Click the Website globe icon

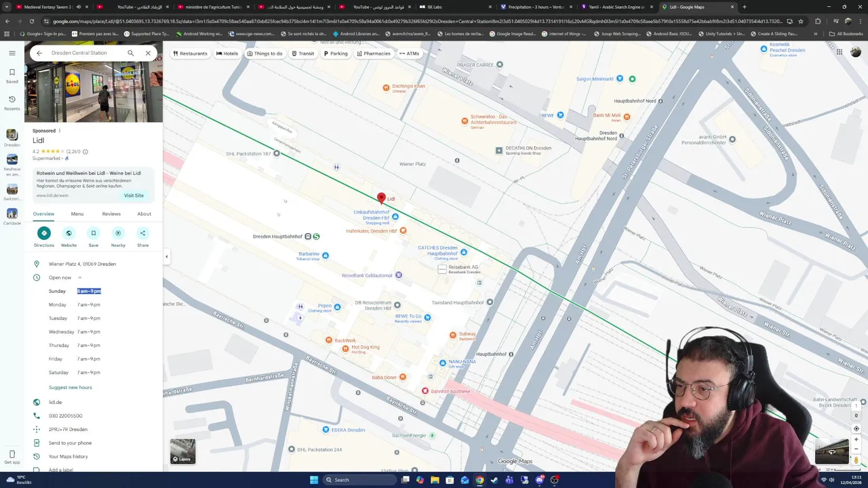point(68,233)
